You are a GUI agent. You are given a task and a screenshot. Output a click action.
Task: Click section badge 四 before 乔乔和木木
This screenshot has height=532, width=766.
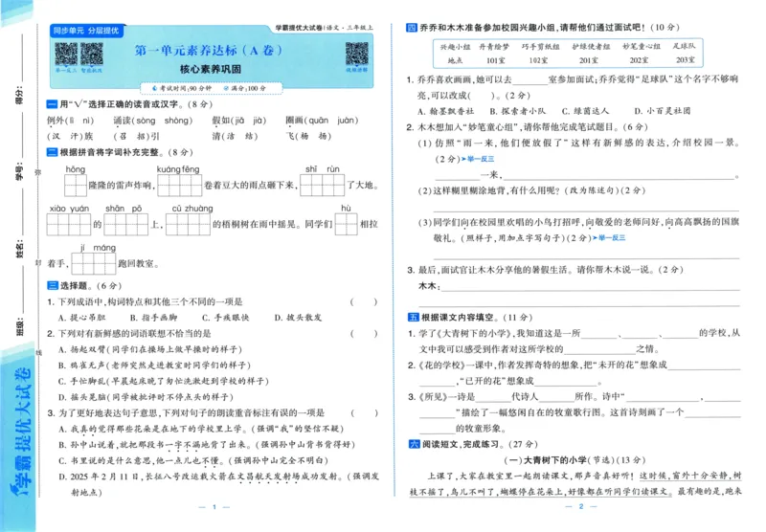412,28
